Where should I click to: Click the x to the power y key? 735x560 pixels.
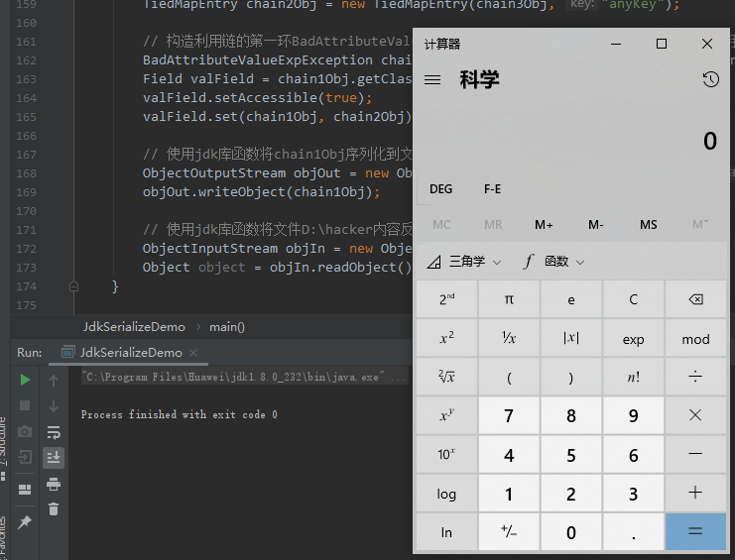[446, 415]
